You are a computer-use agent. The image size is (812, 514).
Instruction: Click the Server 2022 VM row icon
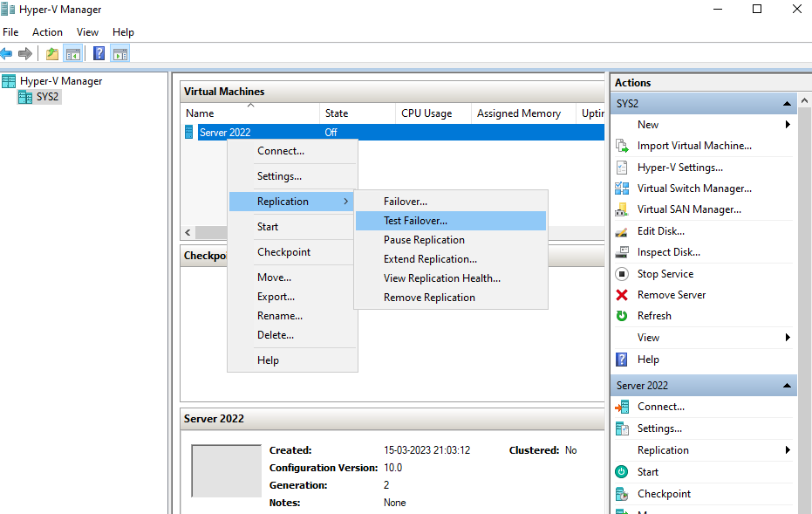pyautogui.click(x=189, y=132)
